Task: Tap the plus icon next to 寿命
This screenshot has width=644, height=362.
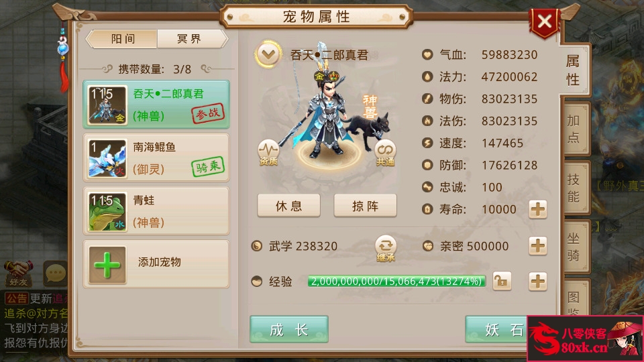Action: pos(537,209)
